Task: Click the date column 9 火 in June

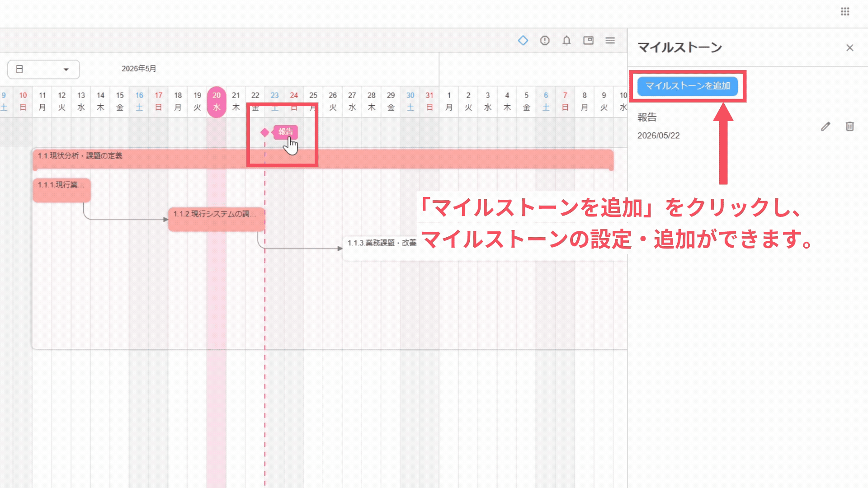Action: pos(604,102)
